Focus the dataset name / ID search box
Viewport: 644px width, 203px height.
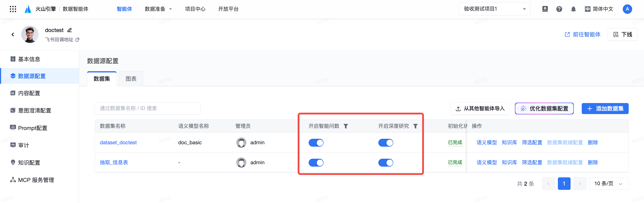pos(148,109)
